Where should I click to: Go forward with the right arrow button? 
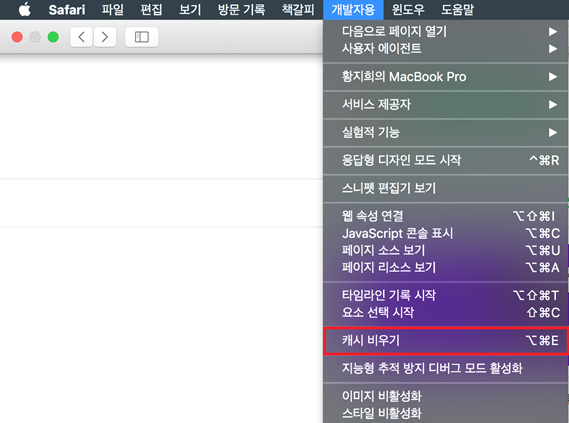[105, 37]
